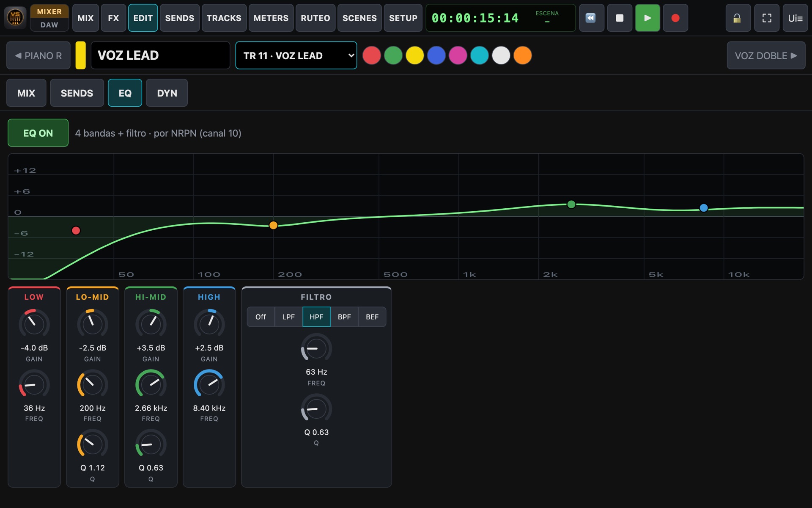This screenshot has width=812, height=508.
Task: Click the LOW band gain knob
Action: (34, 324)
